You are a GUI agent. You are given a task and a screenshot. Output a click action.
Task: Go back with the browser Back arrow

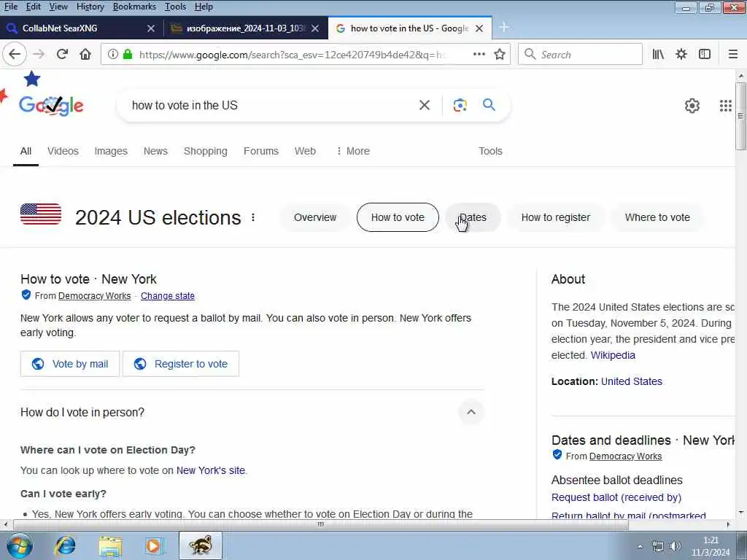[x=15, y=54]
